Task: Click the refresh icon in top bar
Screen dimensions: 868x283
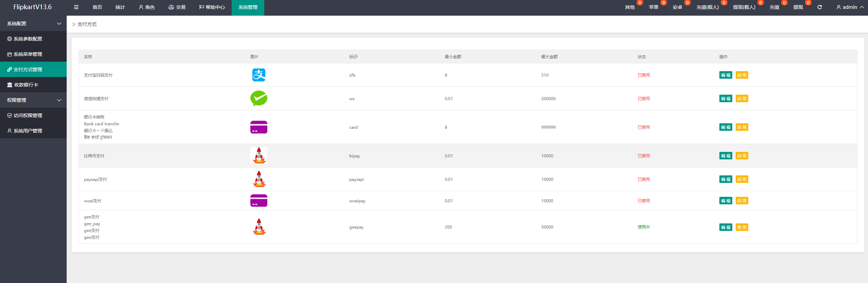Action: 820,7
